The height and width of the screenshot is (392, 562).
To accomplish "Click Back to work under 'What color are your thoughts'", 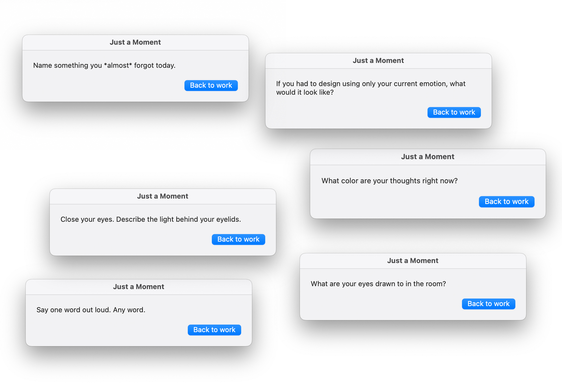I will click(506, 201).
